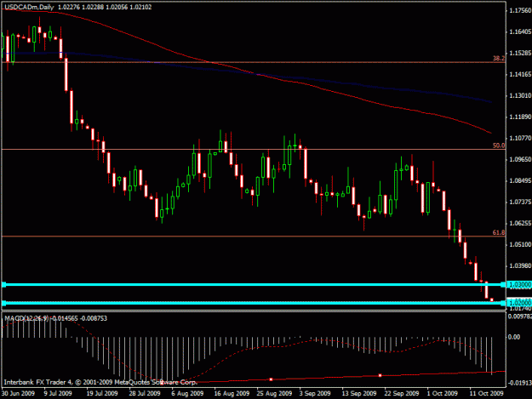
Task: Click the latest candle at 1.02000 line
Action: point(492,299)
